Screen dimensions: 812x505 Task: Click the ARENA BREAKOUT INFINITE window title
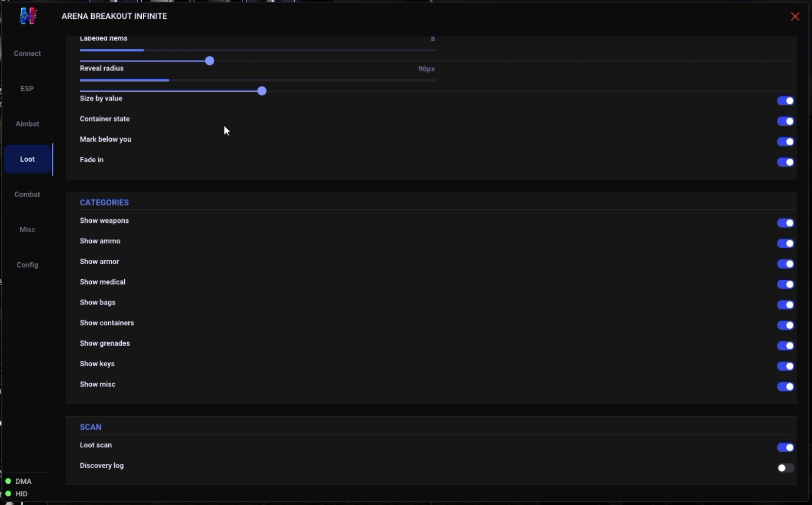coord(115,16)
